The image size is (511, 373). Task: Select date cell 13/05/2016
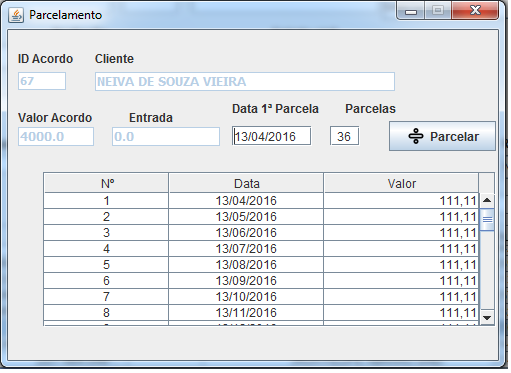[x=246, y=217]
